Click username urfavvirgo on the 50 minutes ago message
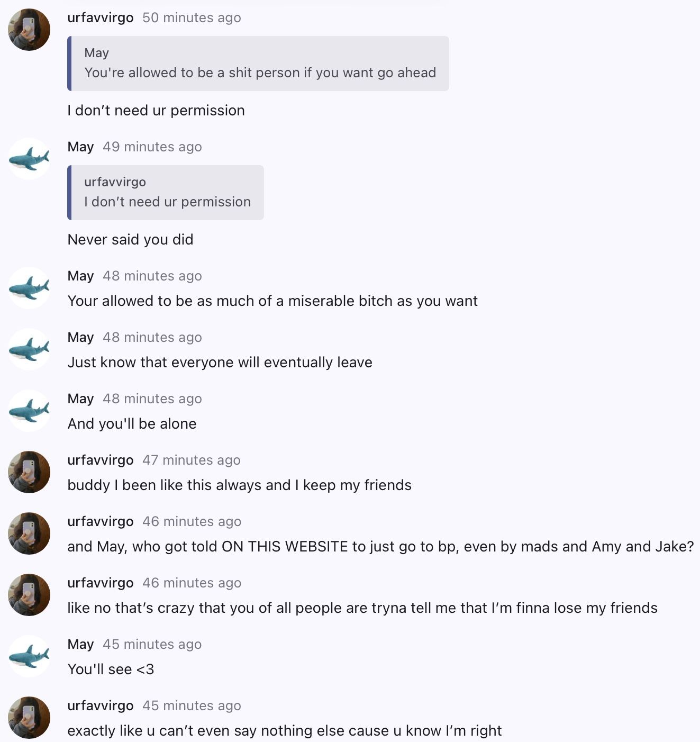The height and width of the screenshot is (742, 700). (100, 17)
